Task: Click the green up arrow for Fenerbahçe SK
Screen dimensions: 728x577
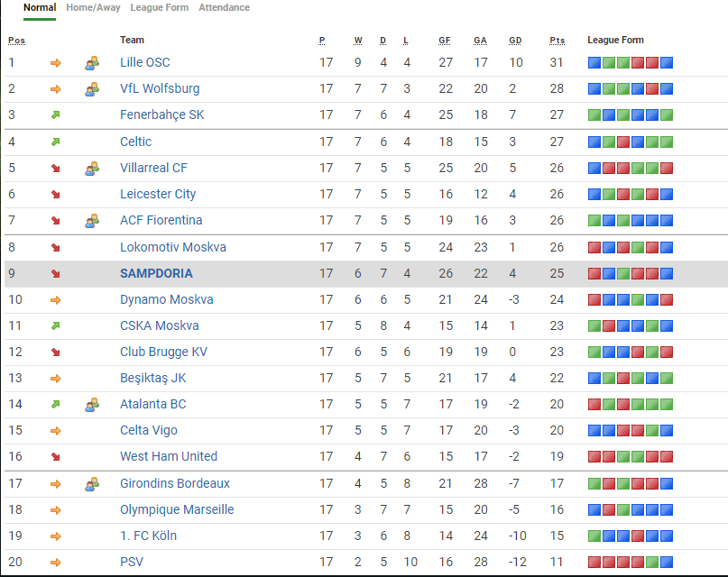Action: tap(55, 115)
